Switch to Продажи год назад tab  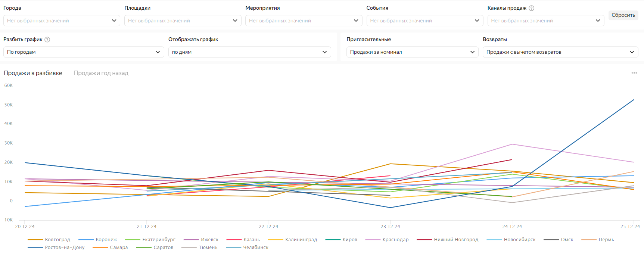pos(101,73)
